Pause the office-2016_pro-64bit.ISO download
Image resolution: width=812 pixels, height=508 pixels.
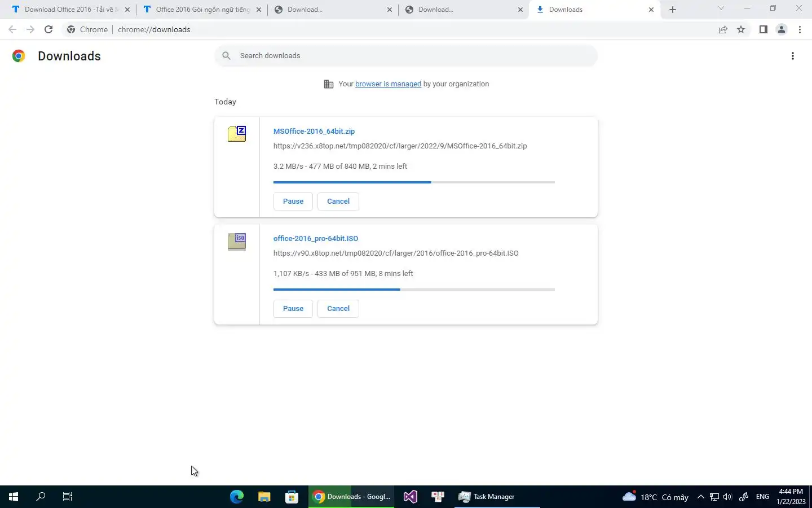coord(293,309)
